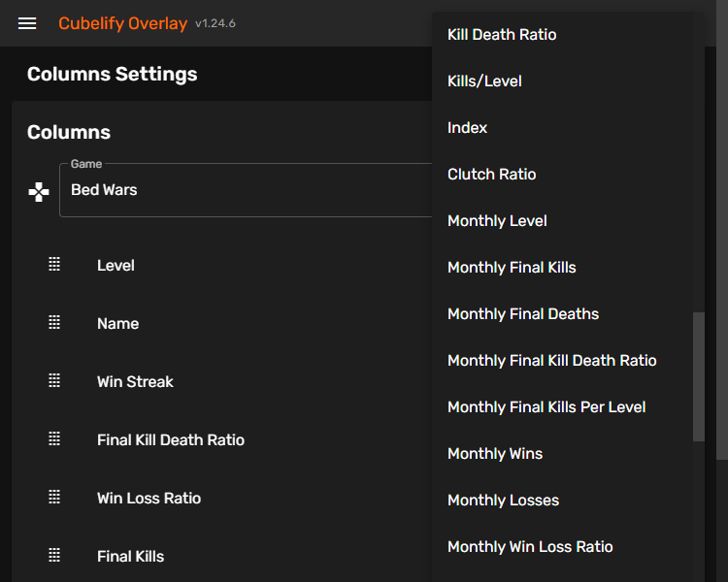Click the drag handle for Level column
Screen dimensions: 728x582
tap(54, 265)
